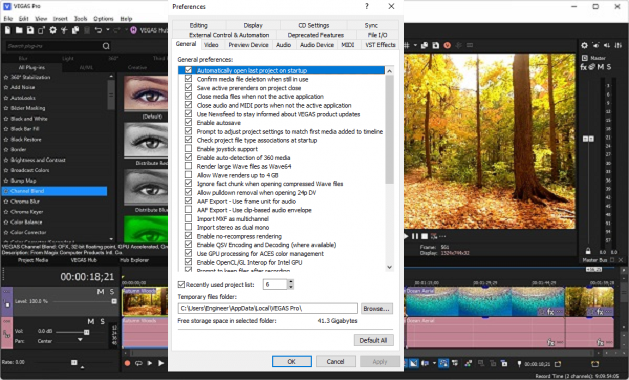Image resolution: width=629 pixels, height=380 pixels.
Task: Open audio track Pan type dropdown
Action: (x=80, y=340)
